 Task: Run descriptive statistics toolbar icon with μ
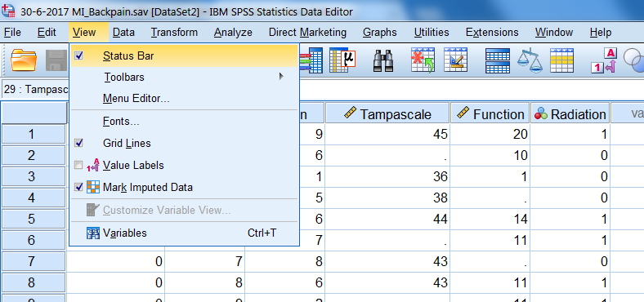(342, 60)
